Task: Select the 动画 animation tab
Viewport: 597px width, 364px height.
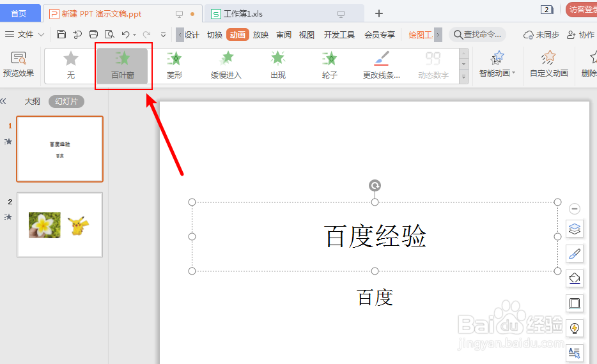Action: [x=238, y=35]
